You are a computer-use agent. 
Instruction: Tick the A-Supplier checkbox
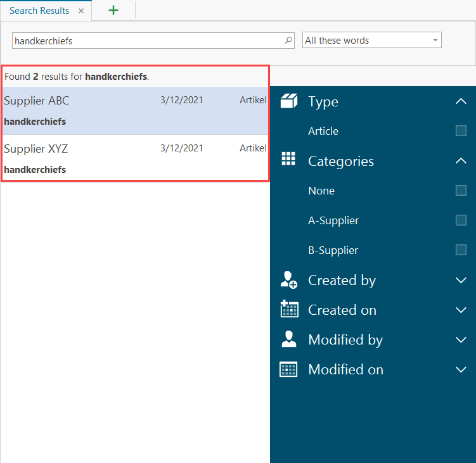point(461,220)
